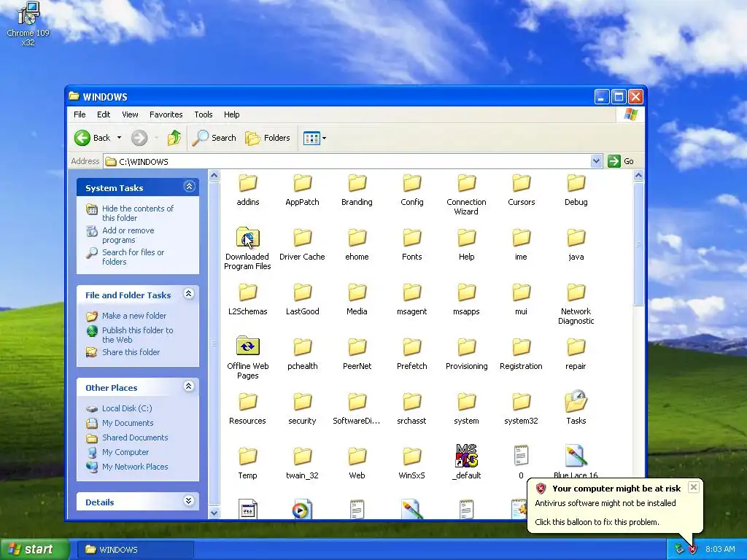The image size is (747, 560).
Task: Select the Media folder
Action: pos(357,299)
